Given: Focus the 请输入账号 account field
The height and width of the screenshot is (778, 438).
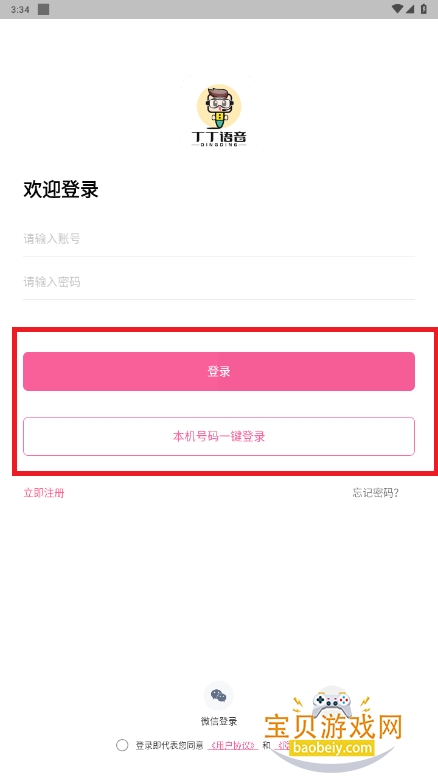Looking at the screenshot, I should (219, 239).
